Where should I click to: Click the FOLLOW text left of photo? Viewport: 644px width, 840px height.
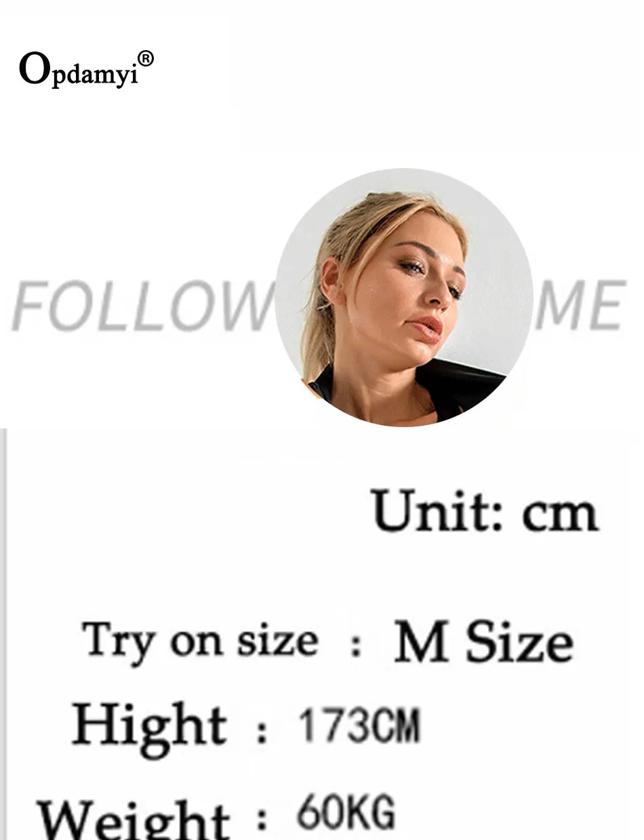[x=141, y=307]
